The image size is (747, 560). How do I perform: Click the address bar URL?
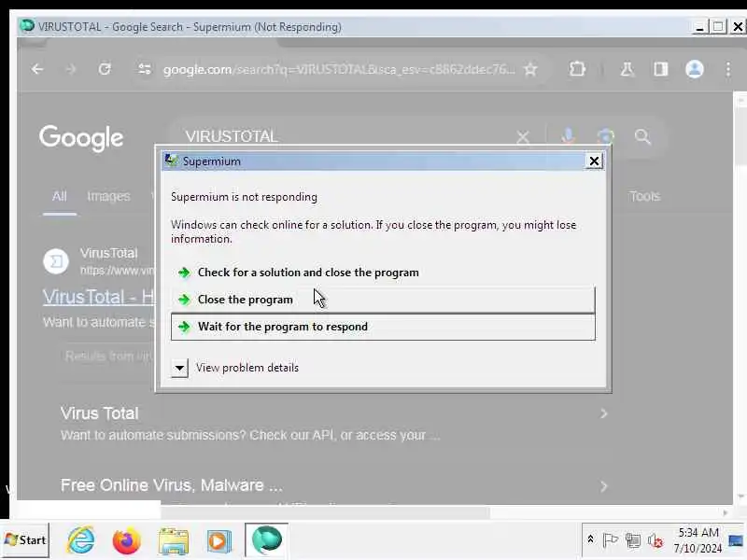(x=338, y=69)
